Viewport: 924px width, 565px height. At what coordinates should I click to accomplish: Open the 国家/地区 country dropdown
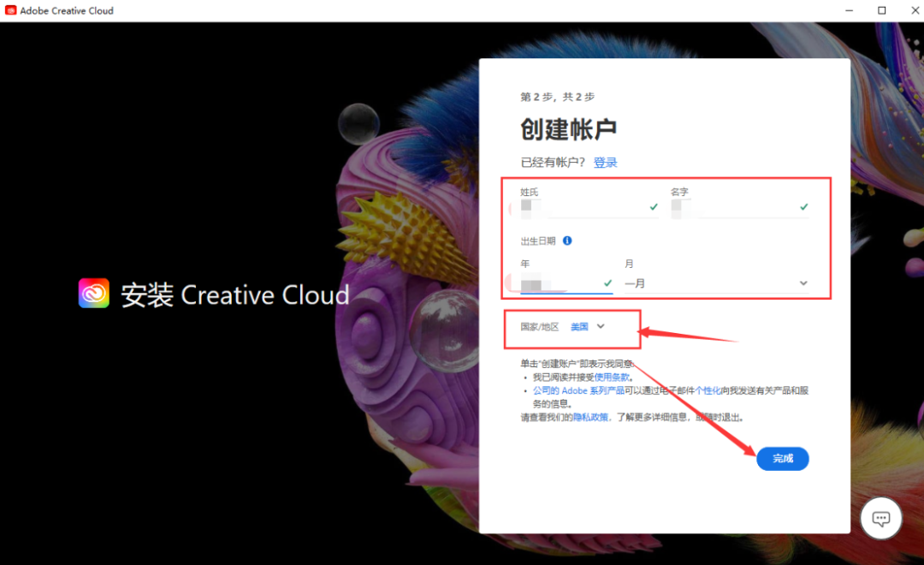[588, 326]
